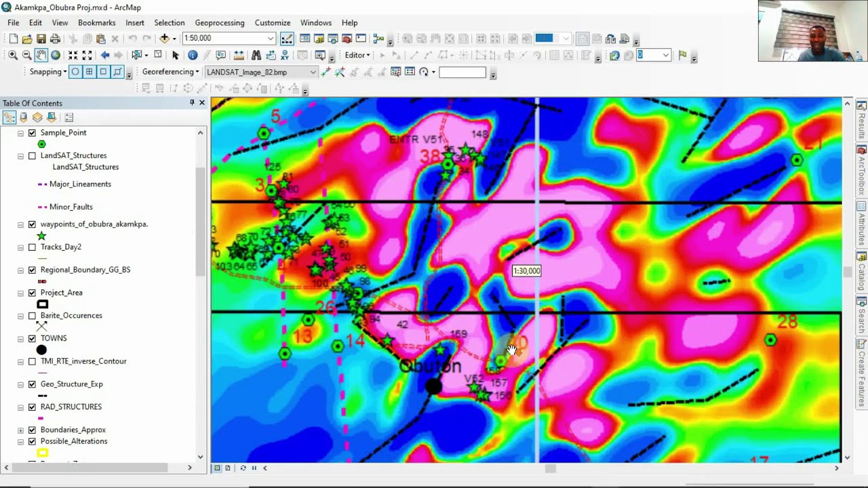Screen dimensions: 868x488
Task: Open the ArcToolbox side tab
Action: click(862, 170)
